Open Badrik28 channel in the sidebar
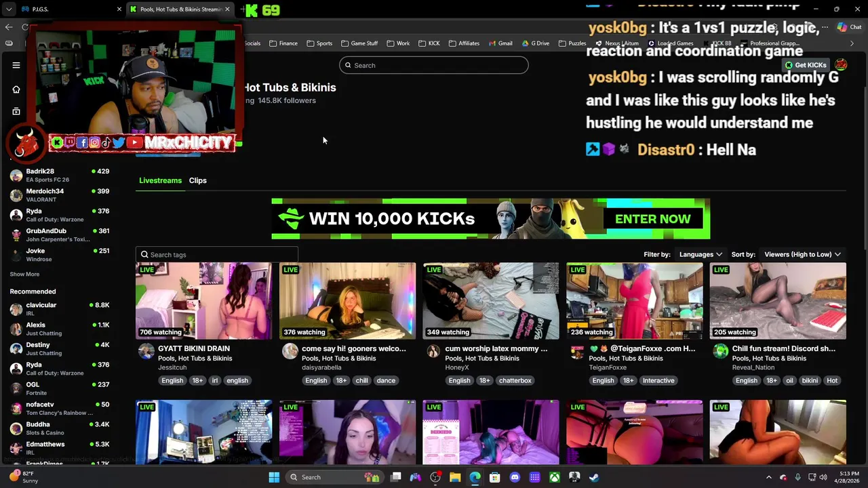Viewport: 868px width, 488px height. tap(60, 175)
